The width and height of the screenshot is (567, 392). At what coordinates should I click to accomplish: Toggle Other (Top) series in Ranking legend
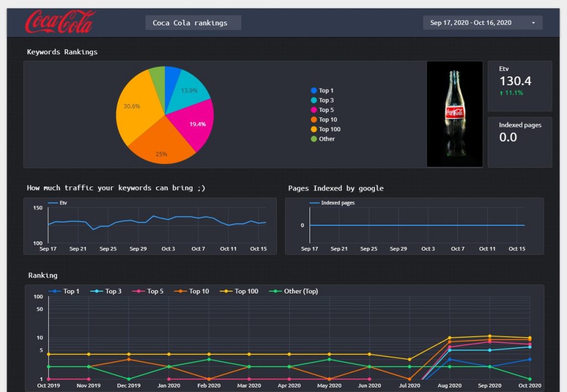pyautogui.click(x=293, y=291)
